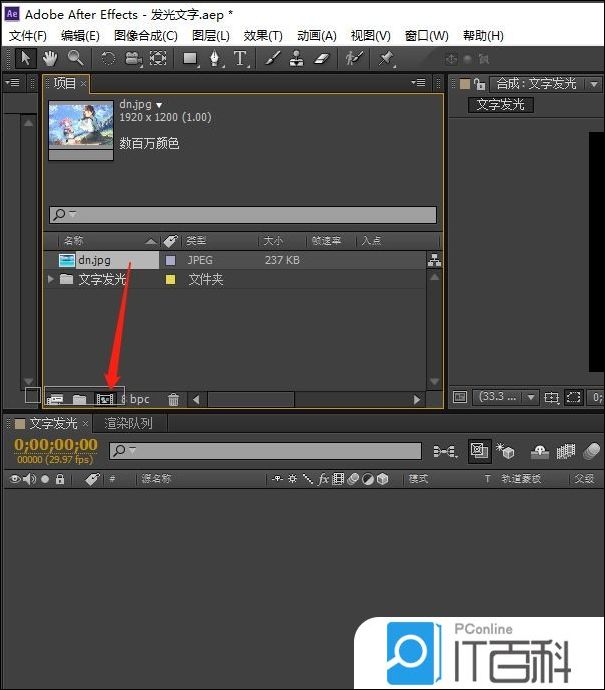This screenshot has width=605, height=690.
Task: Click Always Preview This View icon
Action: pyautogui.click(x=460, y=397)
